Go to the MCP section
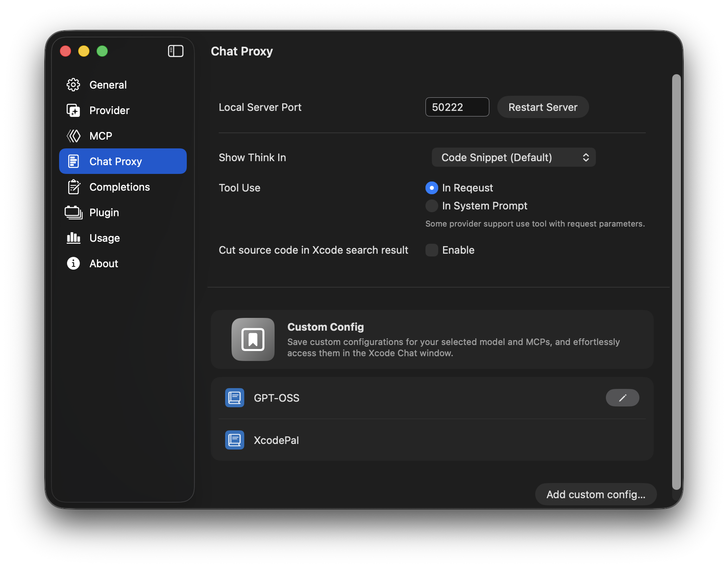Screen dimensions: 728x568 (123, 136)
